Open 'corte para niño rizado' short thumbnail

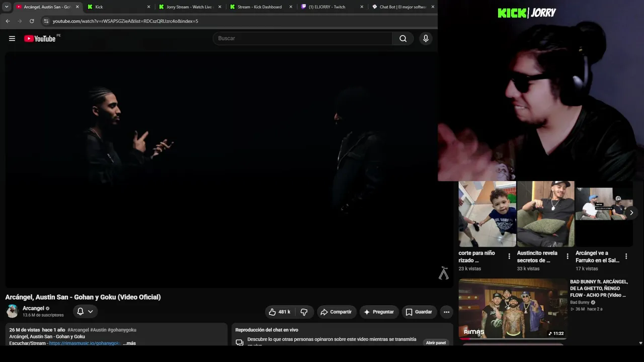pyautogui.click(x=487, y=214)
